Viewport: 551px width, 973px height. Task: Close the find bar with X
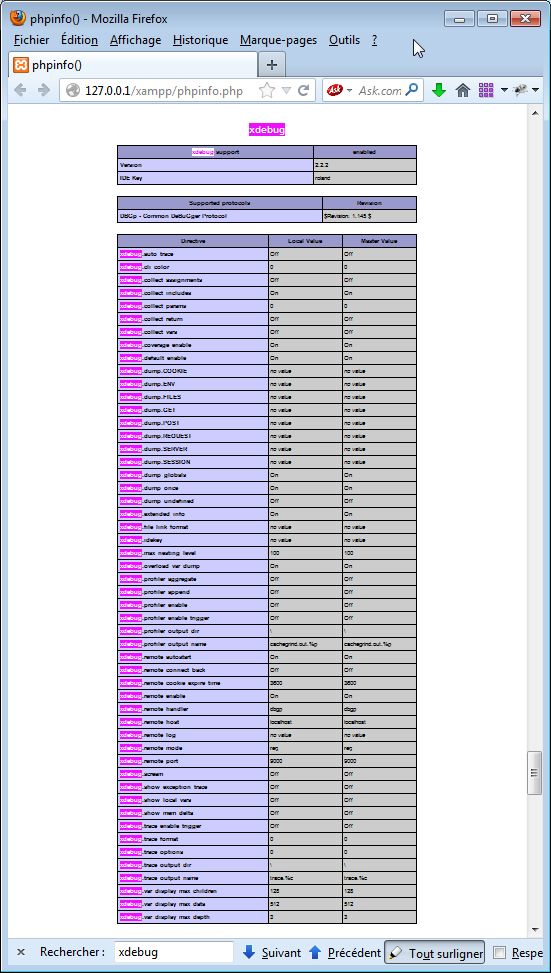20,952
